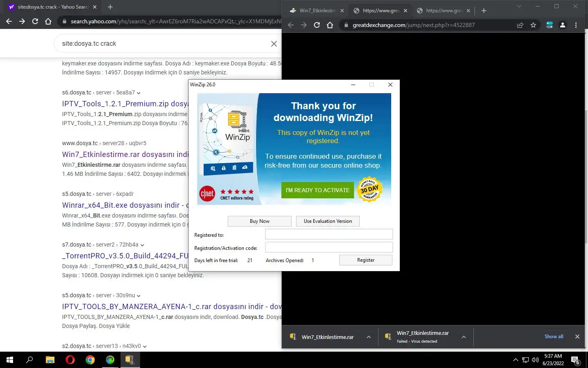This screenshot has width=588, height=368.
Task: Open the Chrome three-dot menu
Action: (x=576, y=25)
